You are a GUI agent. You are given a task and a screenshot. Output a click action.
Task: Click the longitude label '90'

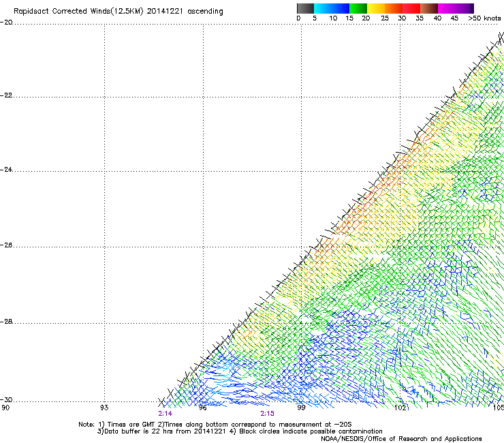[x=5, y=408]
